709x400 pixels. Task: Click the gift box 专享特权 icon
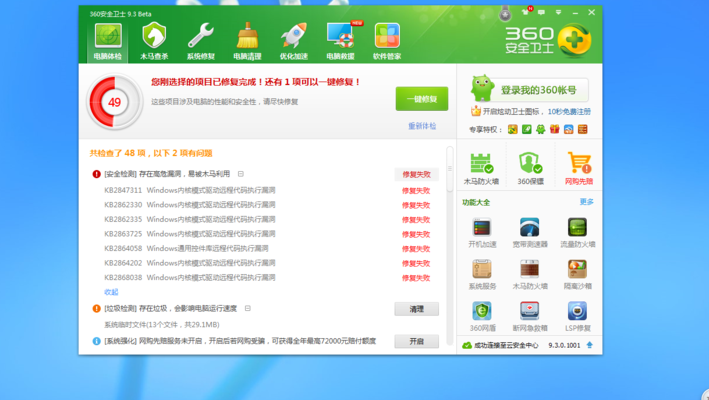(x=554, y=129)
